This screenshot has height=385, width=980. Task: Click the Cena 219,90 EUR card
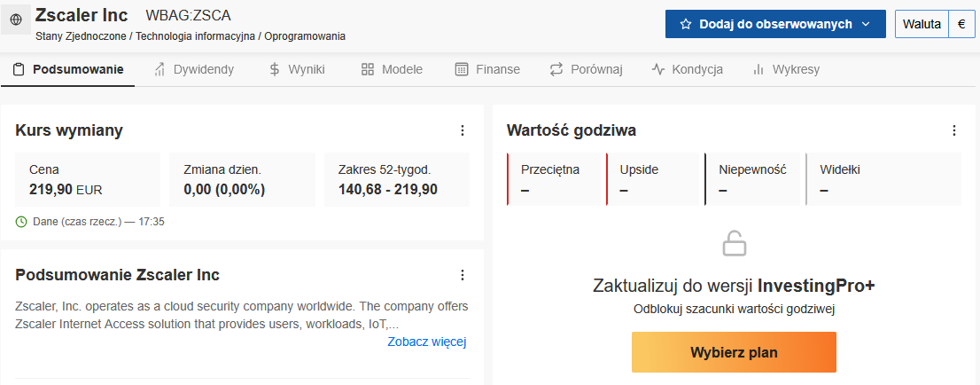click(x=88, y=180)
